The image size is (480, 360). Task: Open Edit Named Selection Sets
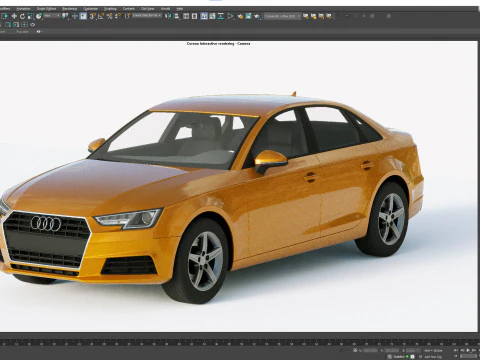point(127,16)
